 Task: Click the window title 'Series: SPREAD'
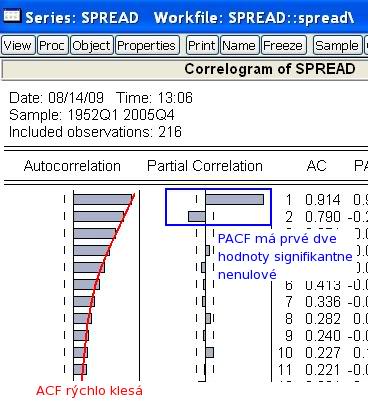pyautogui.click(x=82, y=18)
